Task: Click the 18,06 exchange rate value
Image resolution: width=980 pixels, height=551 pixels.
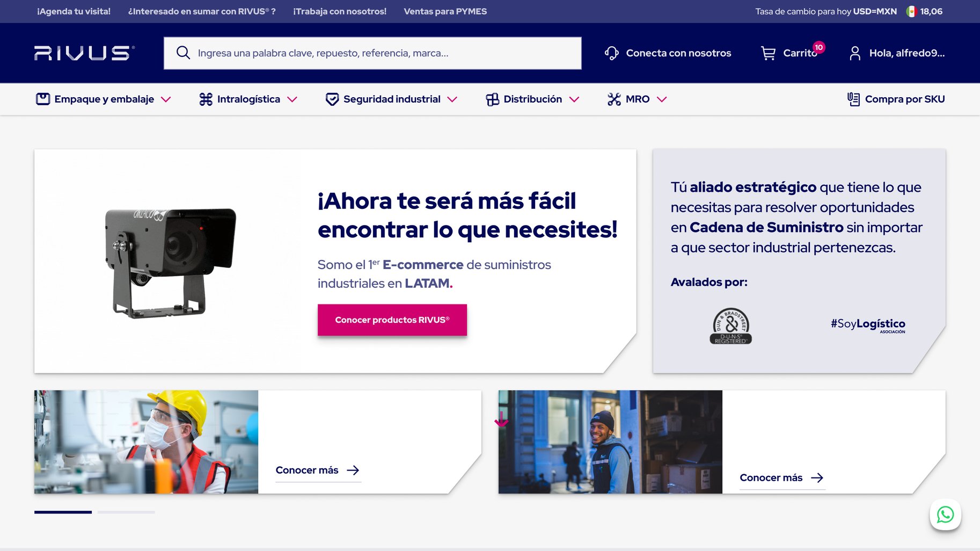Action: 931,11
